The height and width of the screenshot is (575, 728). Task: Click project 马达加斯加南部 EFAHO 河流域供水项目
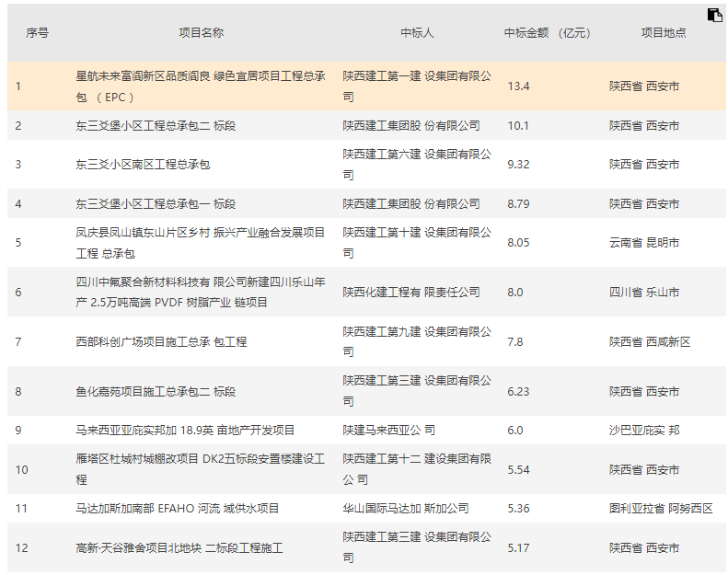tap(178, 509)
